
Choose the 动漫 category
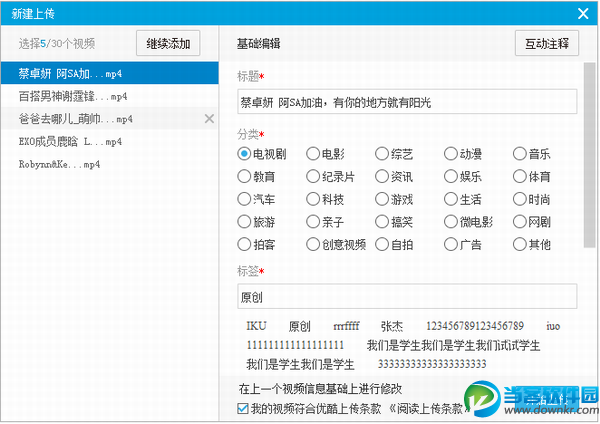[x=463, y=154]
